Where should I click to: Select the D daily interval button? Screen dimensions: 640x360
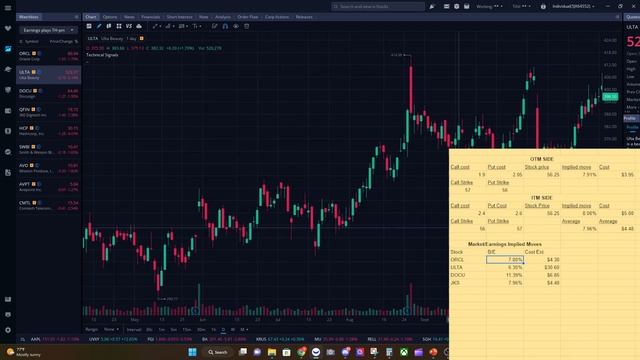pos(223,329)
